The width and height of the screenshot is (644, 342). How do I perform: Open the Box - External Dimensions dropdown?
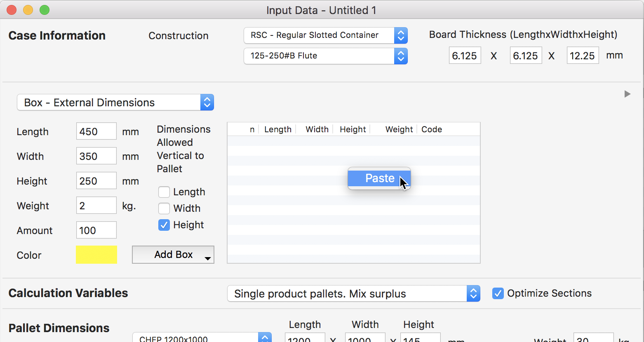coord(115,102)
